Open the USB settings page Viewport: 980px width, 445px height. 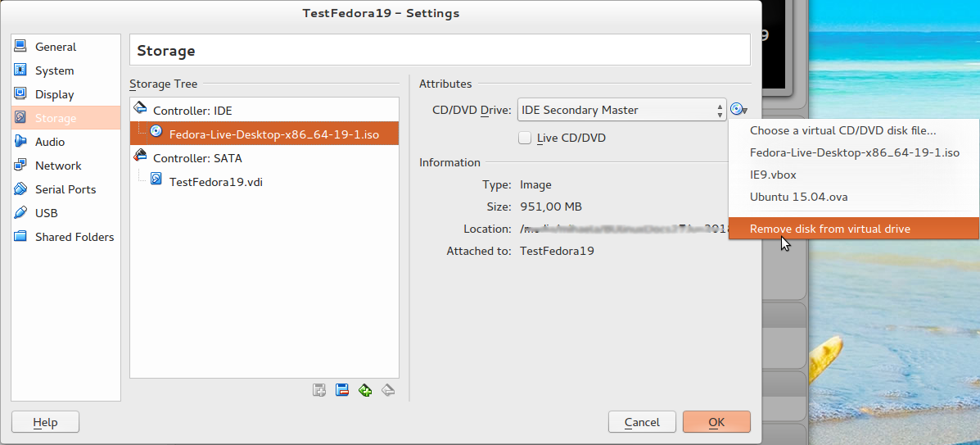(x=46, y=213)
